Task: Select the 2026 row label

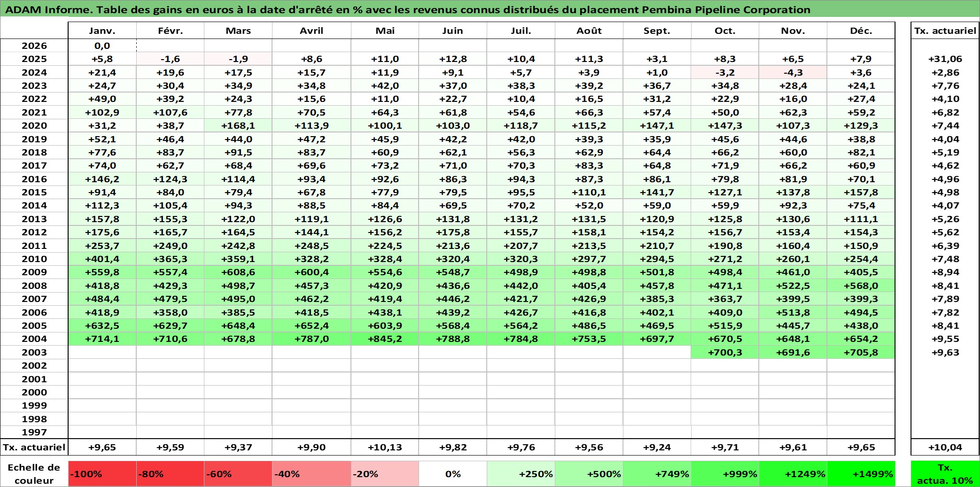Action: pos(34,46)
